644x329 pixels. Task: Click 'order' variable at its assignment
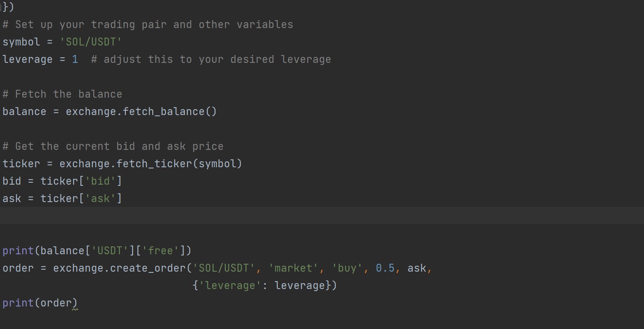[x=18, y=268]
